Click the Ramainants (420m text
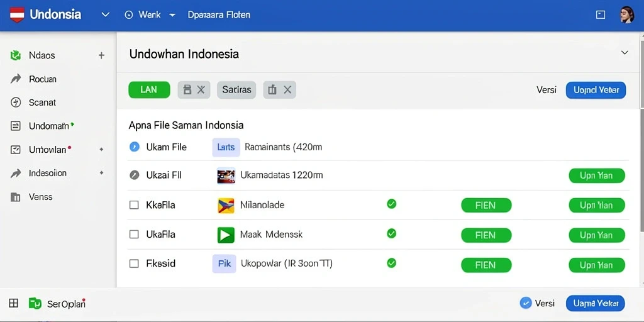 click(x=284, y=147)
